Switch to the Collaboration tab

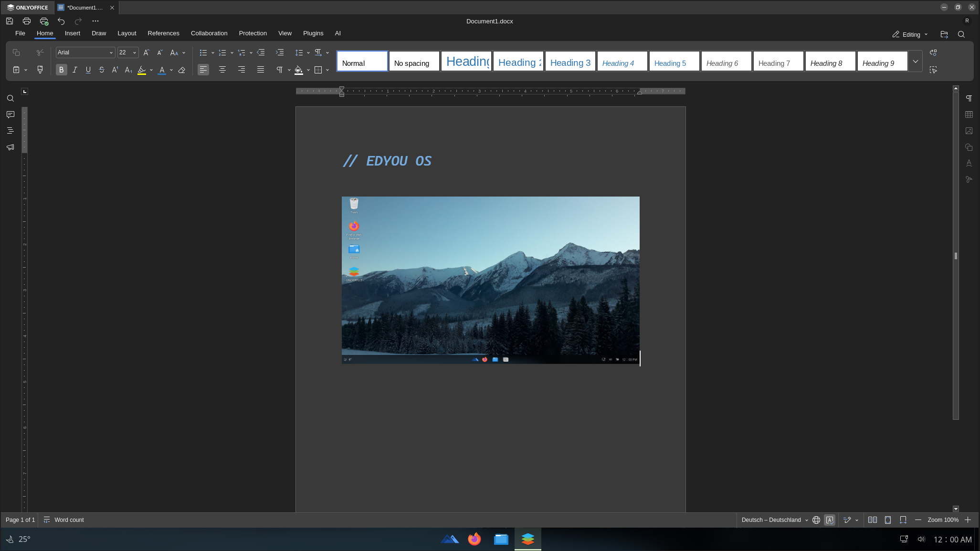[209, 33]
